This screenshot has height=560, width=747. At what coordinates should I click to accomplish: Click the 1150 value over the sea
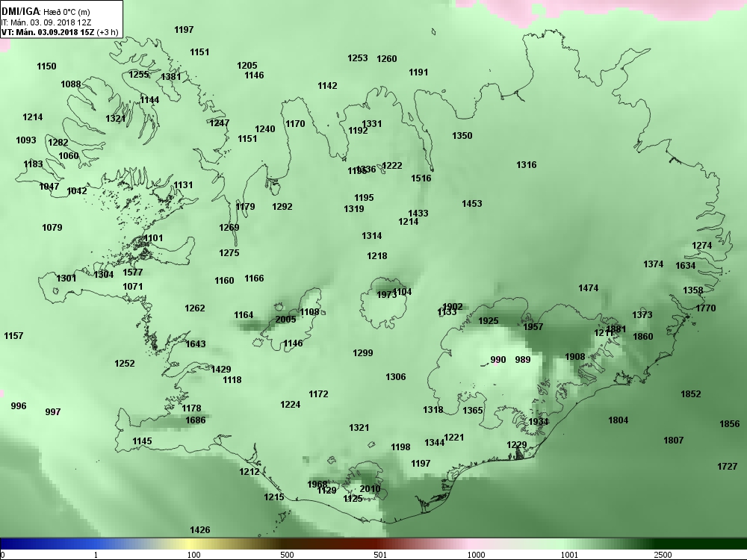46,66
